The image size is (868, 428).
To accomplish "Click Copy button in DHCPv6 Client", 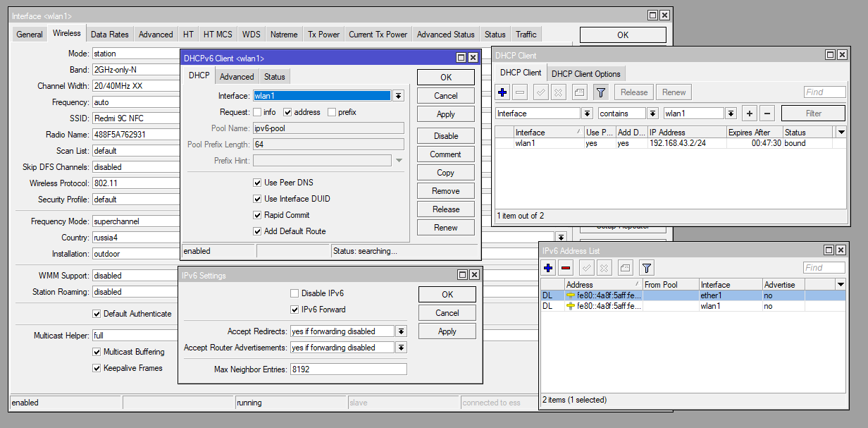I will click(446, 173).
